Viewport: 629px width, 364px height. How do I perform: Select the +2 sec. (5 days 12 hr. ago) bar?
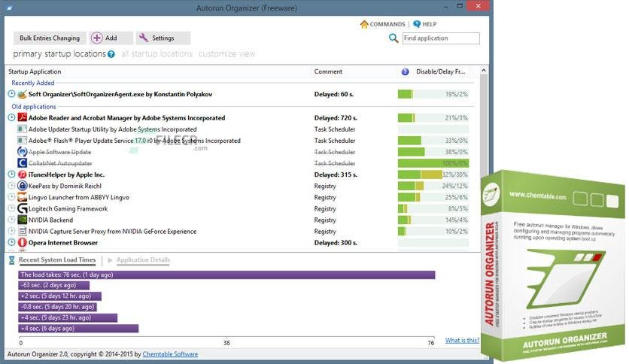[59, 296]
